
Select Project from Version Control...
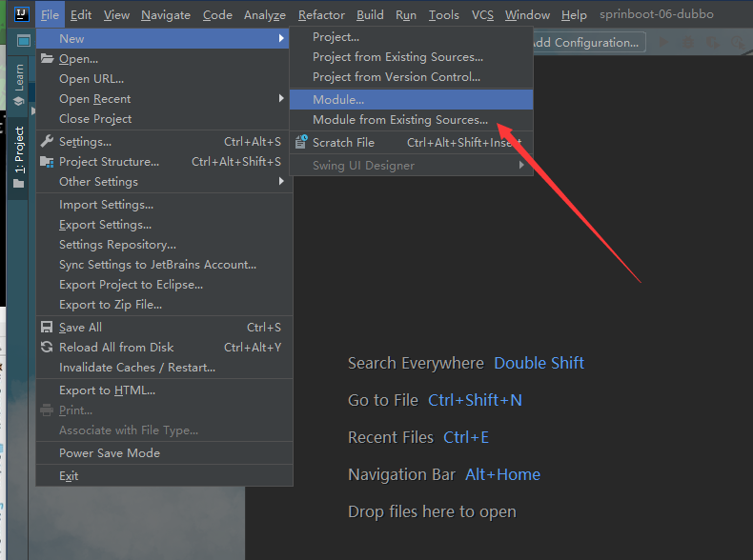(x=396, y=77)
